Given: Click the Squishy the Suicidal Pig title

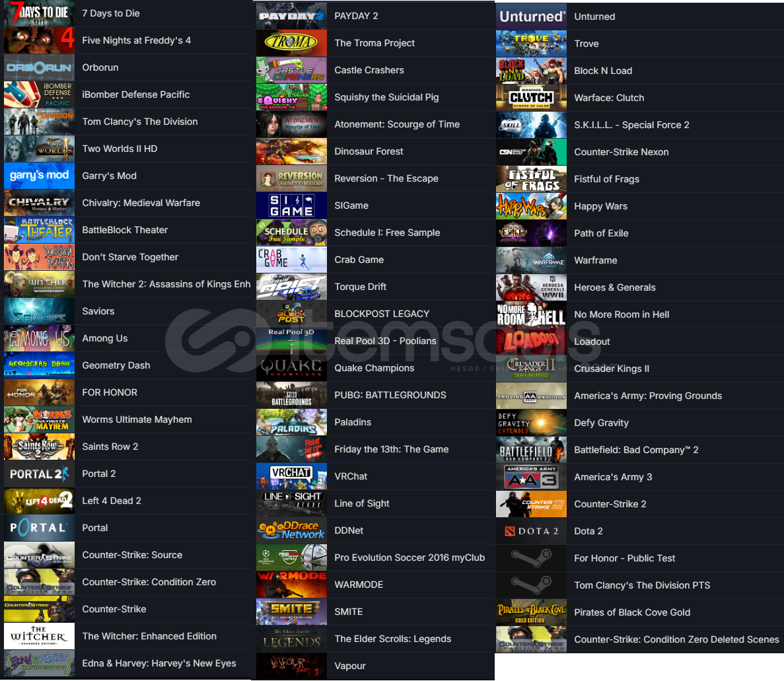Looking at the screenshot, I should click(x=386, y=98).
